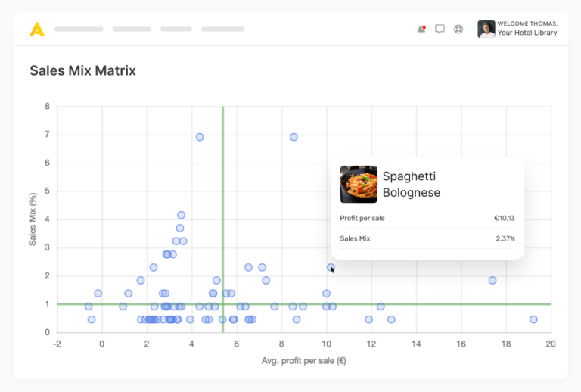581x392 pixels.
Task: Select the second placeholder navigation item
Action: tap(132, 30)
